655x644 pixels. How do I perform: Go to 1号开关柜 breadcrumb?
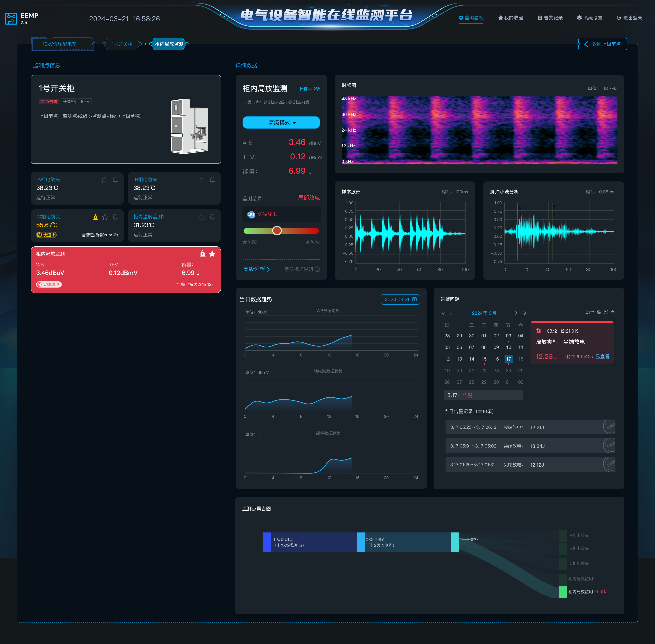(x=122, y=44)
